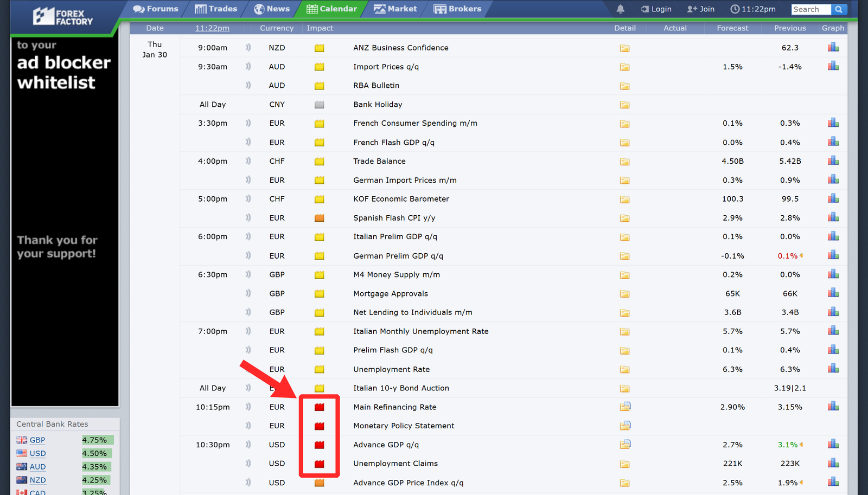
Task: Show graph for KOF Economic Barometer
Action: [x=833, y=198]
